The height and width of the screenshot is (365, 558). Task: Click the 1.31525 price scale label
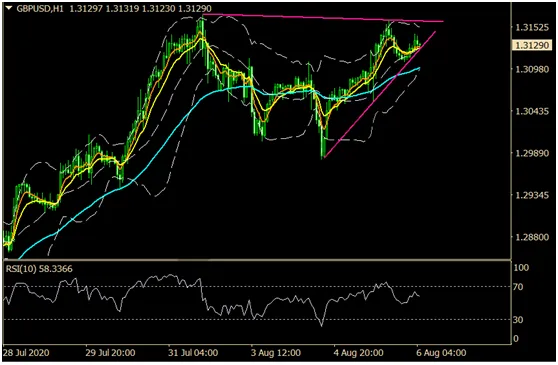click(532, 27)
